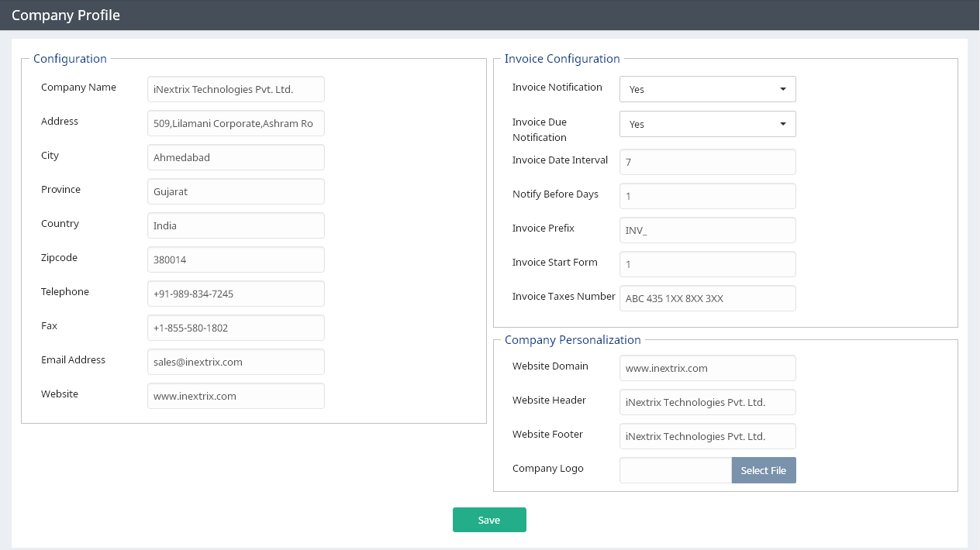
Task: Focus the Zipcode field 380014
Action: 236,260
